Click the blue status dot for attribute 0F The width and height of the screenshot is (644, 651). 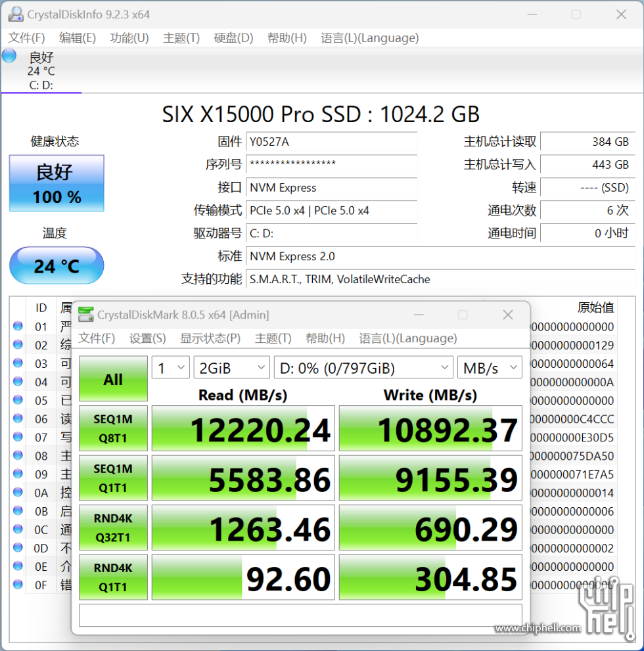click(18, 584)
